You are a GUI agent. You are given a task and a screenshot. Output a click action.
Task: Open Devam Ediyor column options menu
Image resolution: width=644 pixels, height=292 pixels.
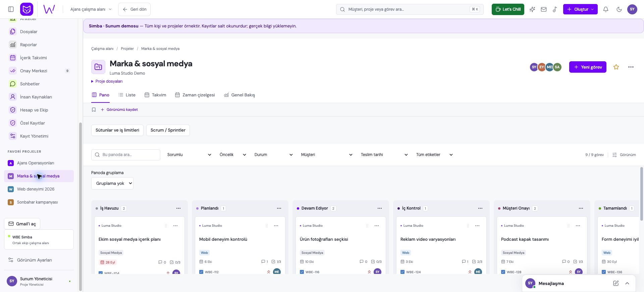pyautogui.click(x=380, y=208)
